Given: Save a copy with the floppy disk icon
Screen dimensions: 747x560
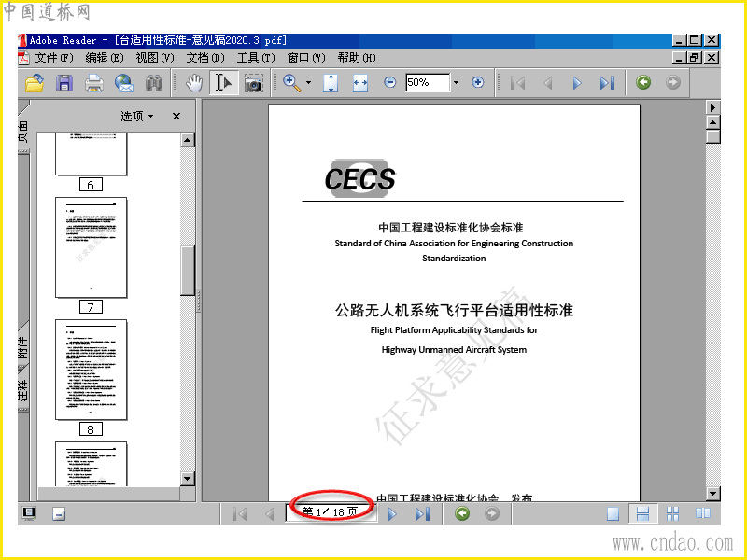Looking at the screenshot, I should click(64, 83).
